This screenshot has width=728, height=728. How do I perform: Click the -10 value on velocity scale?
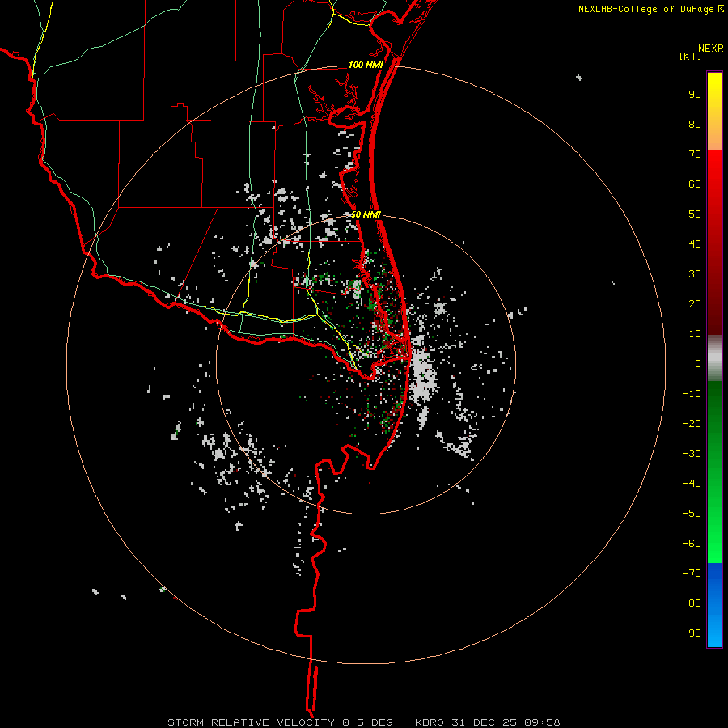692,394
